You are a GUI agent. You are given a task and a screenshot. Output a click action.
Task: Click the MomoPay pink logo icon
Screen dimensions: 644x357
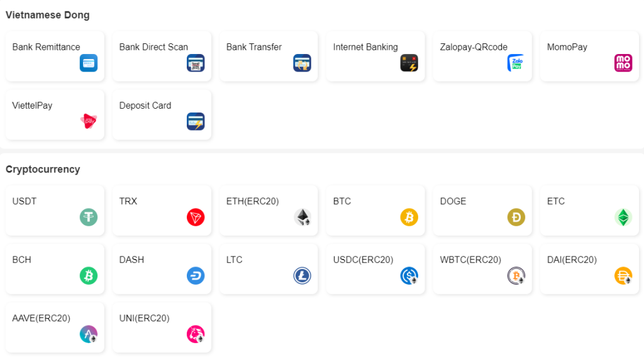pos(623,63)
